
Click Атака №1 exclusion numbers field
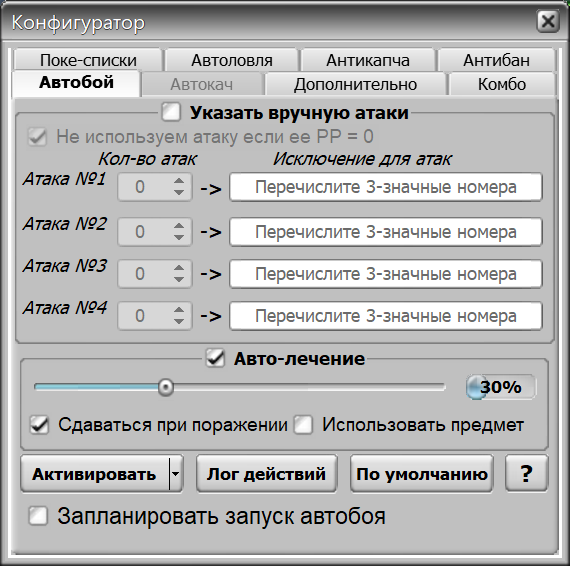coord(386,187)
